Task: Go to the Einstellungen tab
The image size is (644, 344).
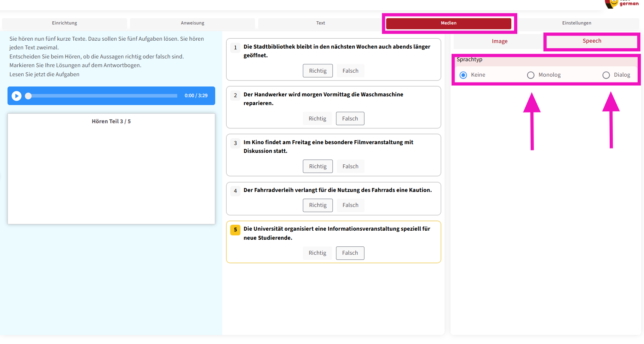Action: (576, 23)
